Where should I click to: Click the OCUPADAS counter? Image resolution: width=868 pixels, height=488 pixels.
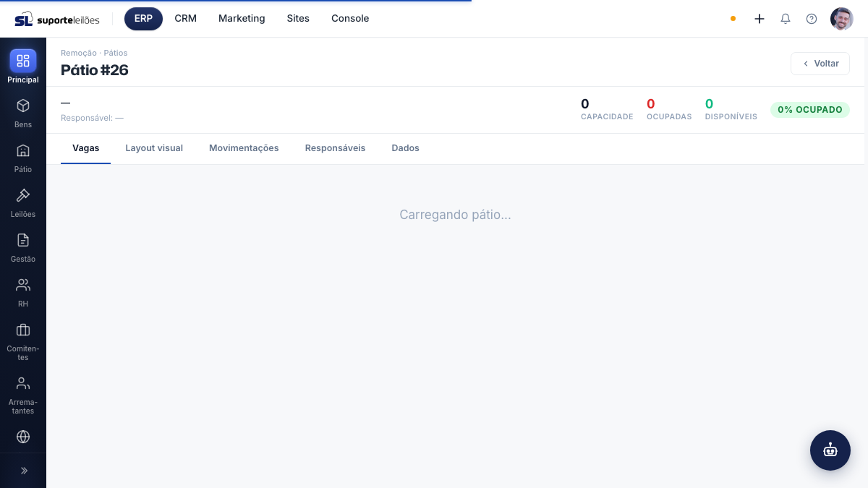coord(669,109)
